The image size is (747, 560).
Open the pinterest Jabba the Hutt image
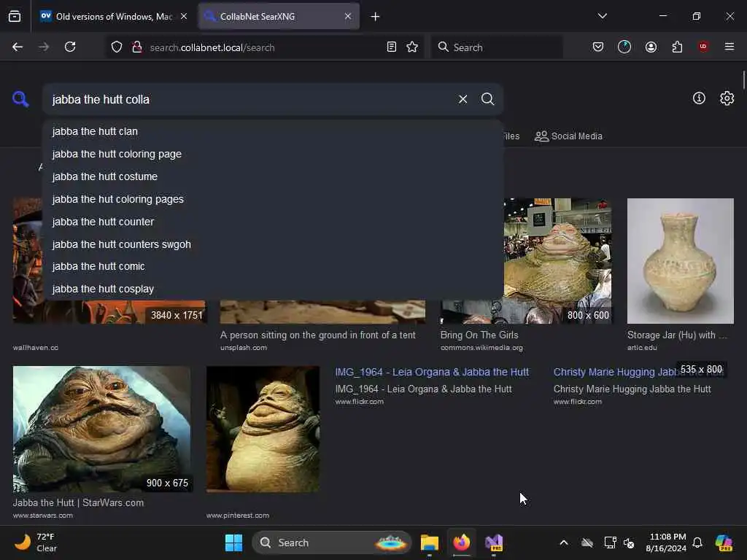click(263, 429)
